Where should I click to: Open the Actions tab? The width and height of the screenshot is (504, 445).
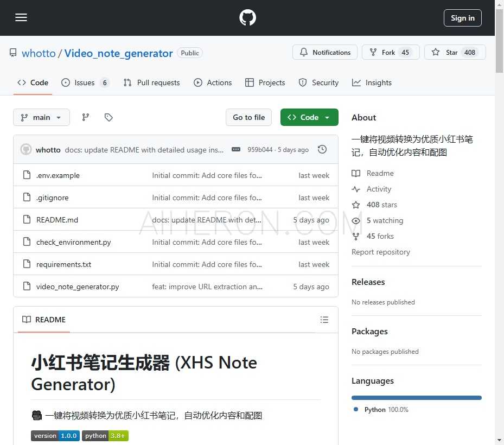coord(213,82)
